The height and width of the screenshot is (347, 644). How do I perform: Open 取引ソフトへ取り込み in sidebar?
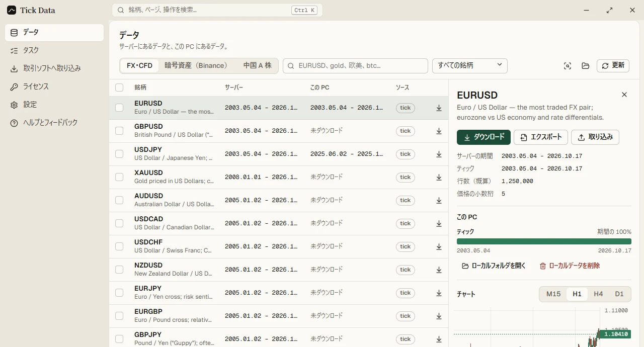[54, 69]
